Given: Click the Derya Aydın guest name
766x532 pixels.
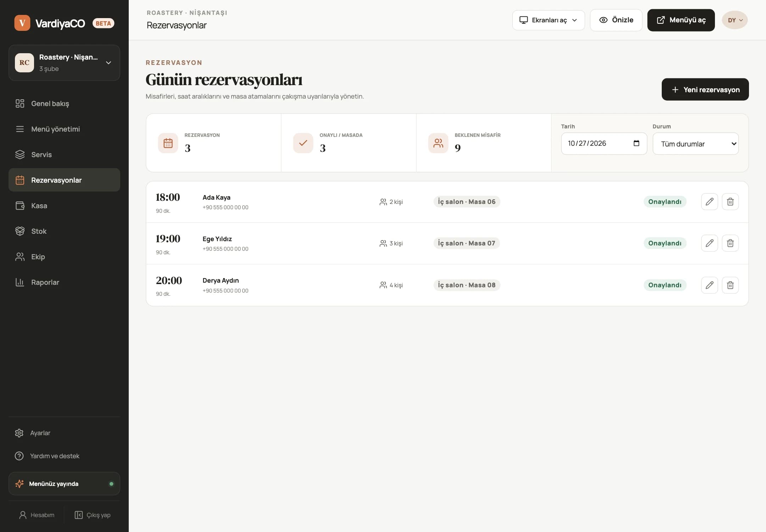Looking at the screenshot, I should [x=221, y=281].
